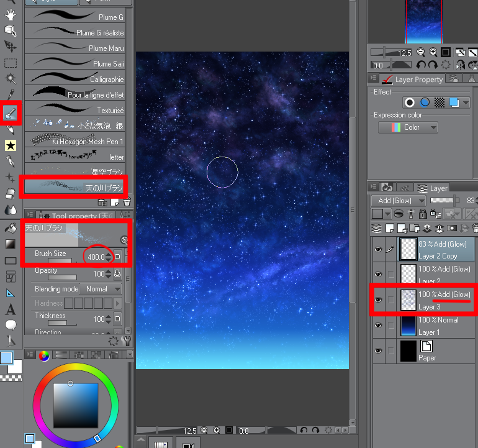Toggle Paper layer visibility eye

378,350
